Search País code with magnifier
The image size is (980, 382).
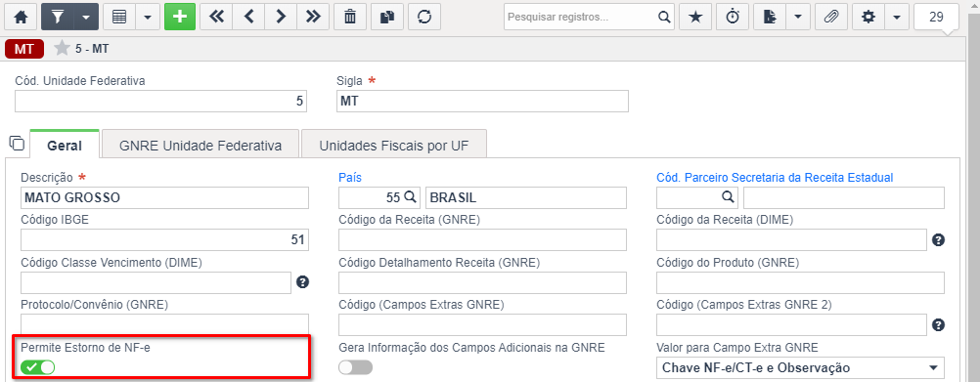[410, 197]
